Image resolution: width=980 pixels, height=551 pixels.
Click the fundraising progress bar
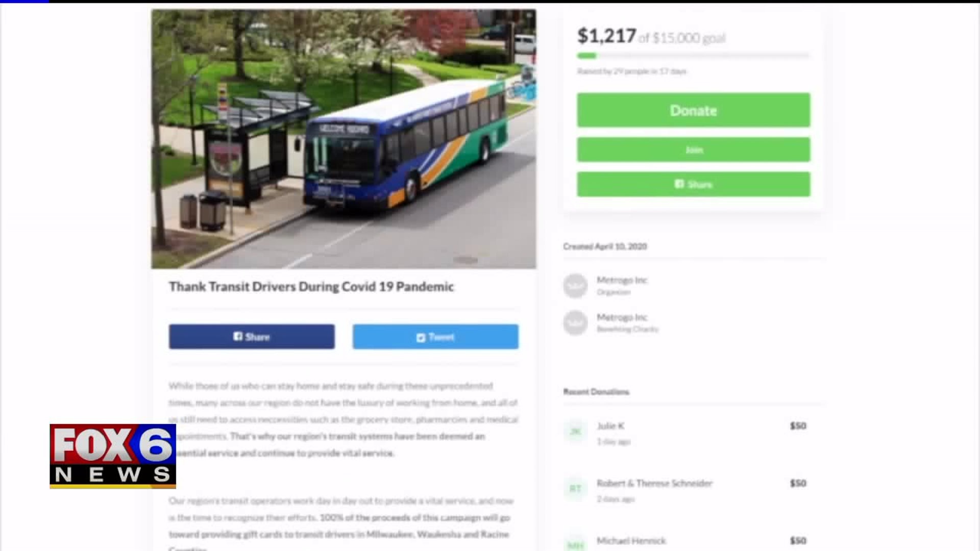693,56
